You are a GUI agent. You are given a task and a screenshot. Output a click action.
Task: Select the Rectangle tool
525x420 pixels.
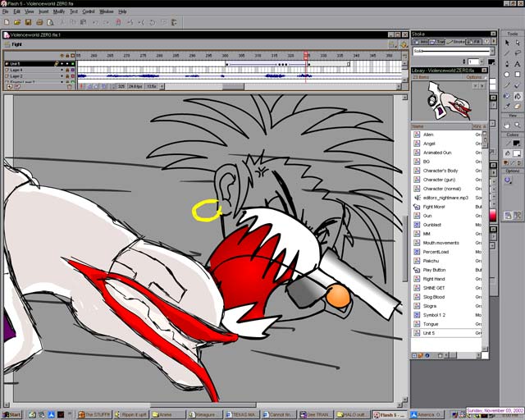518,75
